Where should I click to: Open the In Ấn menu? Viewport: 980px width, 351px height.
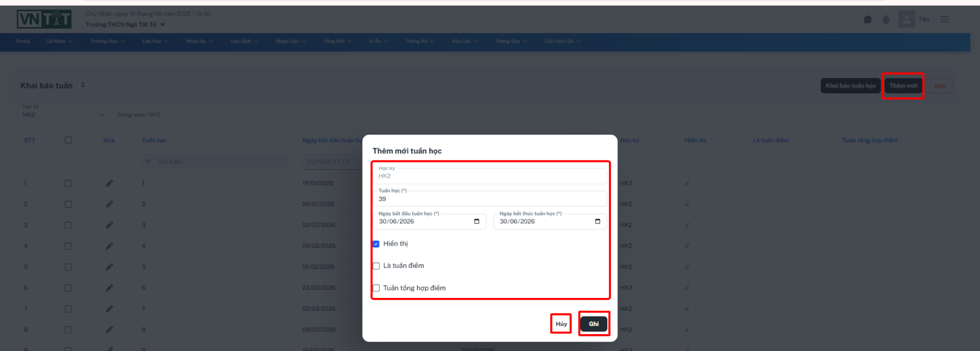point(378,41)
